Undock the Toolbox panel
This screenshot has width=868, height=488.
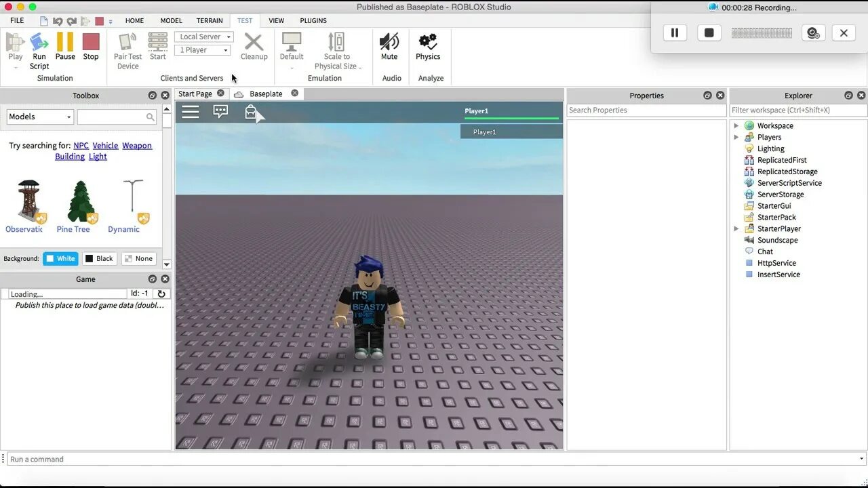tap(152, 96)
